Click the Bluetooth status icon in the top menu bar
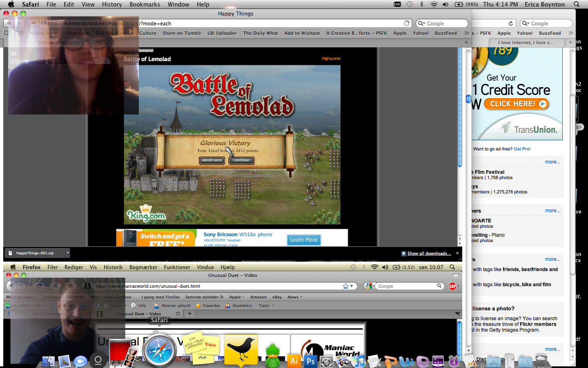 click(x=422, y=4)
